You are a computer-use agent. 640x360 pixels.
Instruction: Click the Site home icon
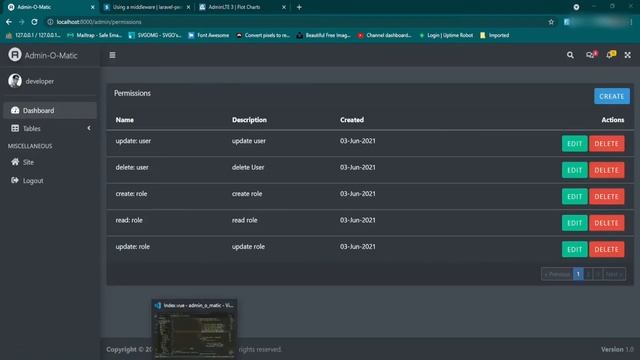[15, 162]
